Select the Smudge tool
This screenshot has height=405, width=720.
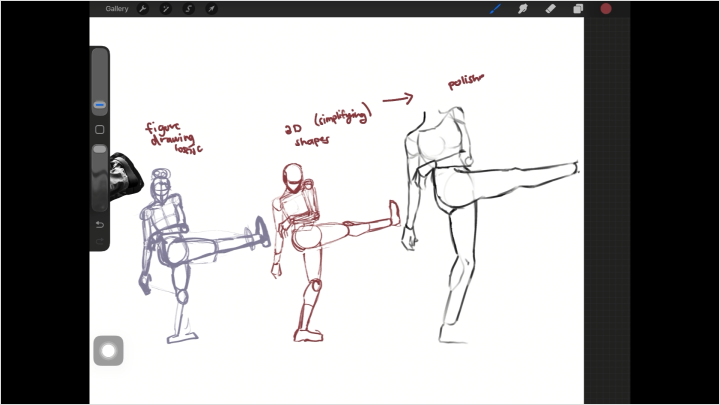coord(523,9)
